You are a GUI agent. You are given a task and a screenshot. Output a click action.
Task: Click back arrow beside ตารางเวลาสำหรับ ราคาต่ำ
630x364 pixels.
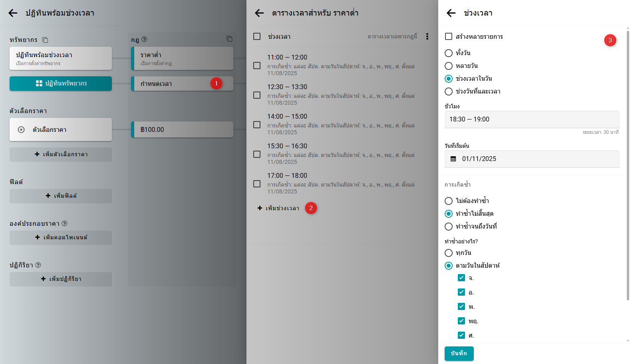[x=259, y=13]
